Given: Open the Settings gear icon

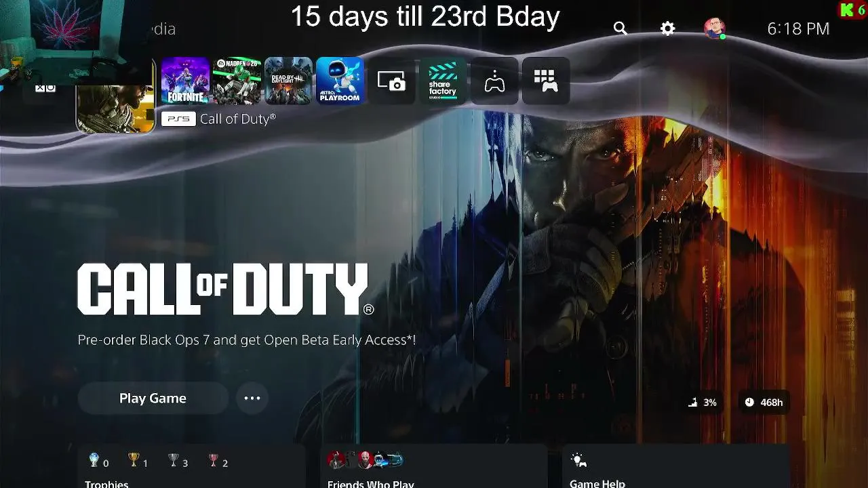Looking at the screenshot, I should [668, 28].
